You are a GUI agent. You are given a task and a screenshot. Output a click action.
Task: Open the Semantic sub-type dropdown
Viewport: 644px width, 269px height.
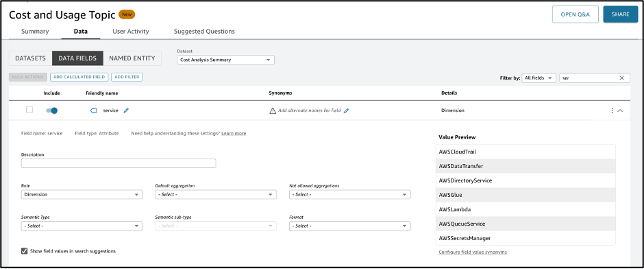[x=216, y=226]
